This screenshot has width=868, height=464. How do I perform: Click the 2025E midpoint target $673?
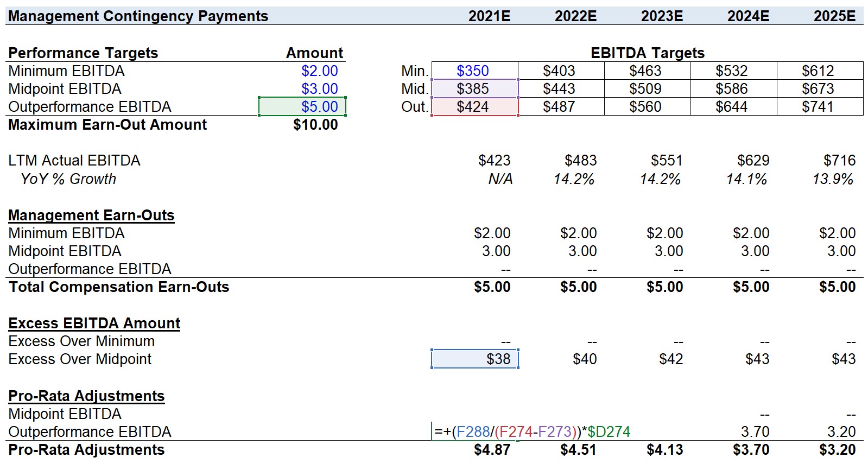point(820,88)
